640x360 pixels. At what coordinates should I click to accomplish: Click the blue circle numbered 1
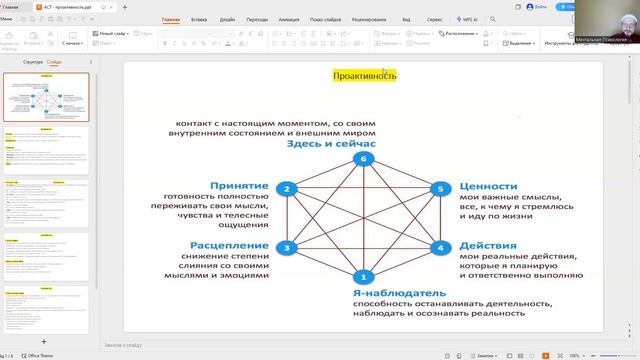pyautogui.click(x=363, y=277)
